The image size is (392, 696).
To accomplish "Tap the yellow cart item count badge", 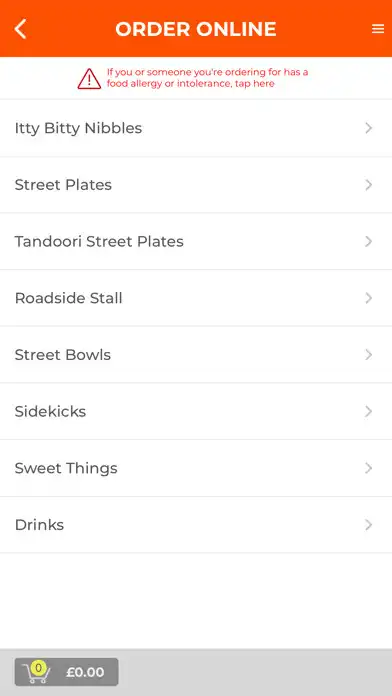I will [x=39, y=668].
